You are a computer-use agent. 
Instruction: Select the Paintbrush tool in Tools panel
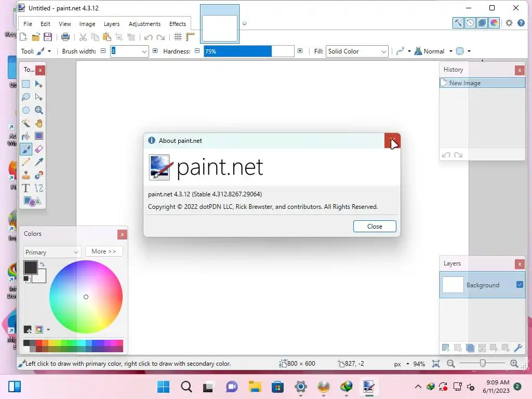click(26, 149)
